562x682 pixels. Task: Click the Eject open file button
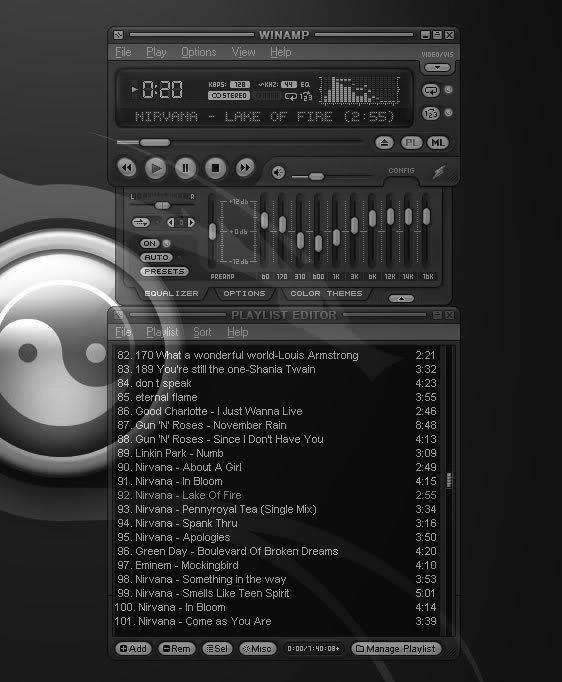pyautogui.click(x=385, y=143)
